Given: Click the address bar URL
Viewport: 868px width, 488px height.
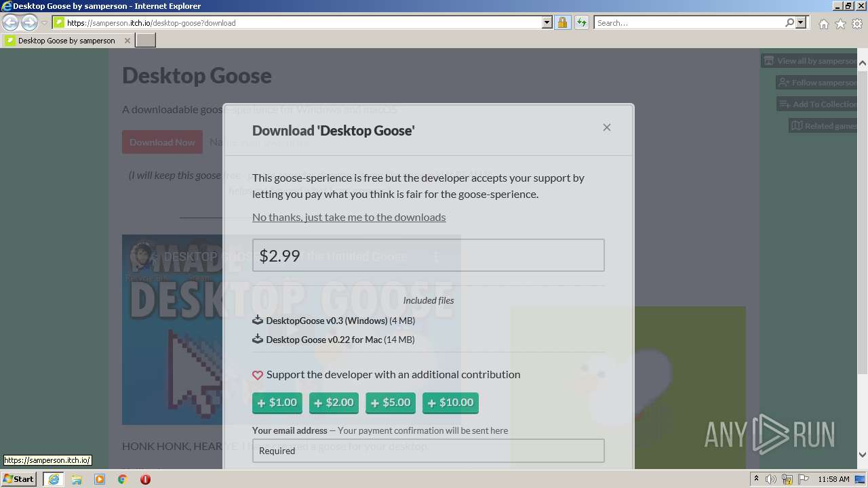Looking at the screenshot, I should pyautogui.click(x=151, y=23).
